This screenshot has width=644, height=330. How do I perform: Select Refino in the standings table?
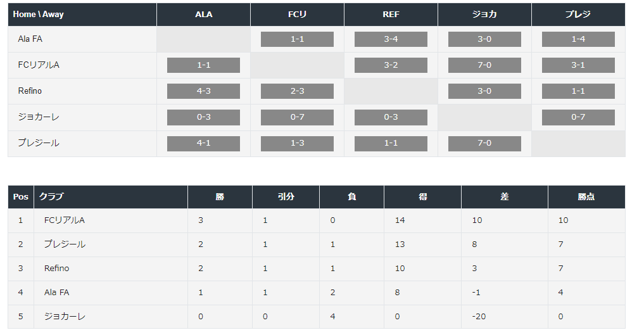(57, 269)
